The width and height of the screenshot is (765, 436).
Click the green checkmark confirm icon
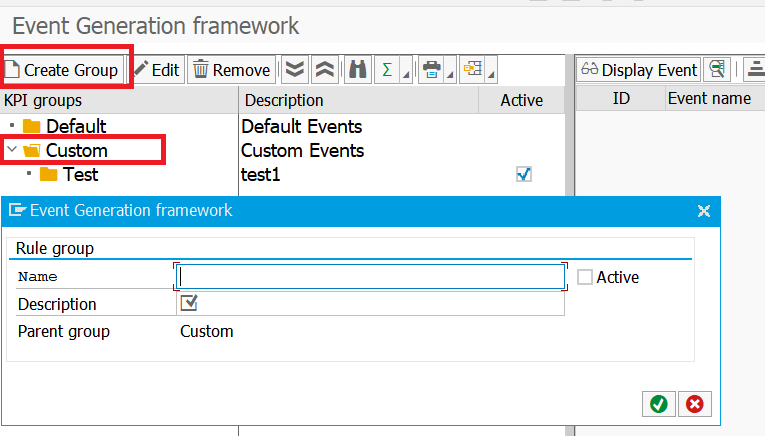[658, 403]
